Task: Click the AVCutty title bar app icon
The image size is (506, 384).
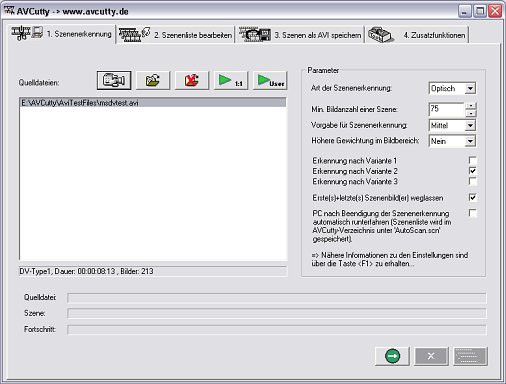Action: pos(9,11)
